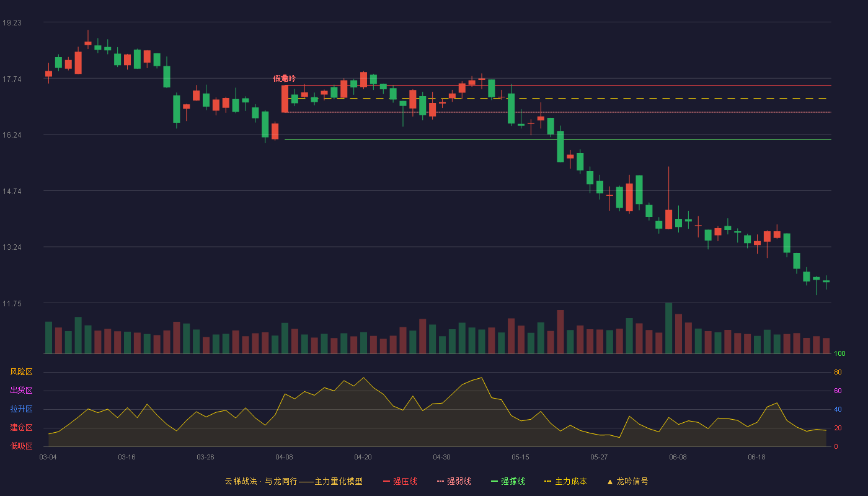Select the 风险区 zone label
The height and width of the screenshot is (496, 868).
point(21,372)
